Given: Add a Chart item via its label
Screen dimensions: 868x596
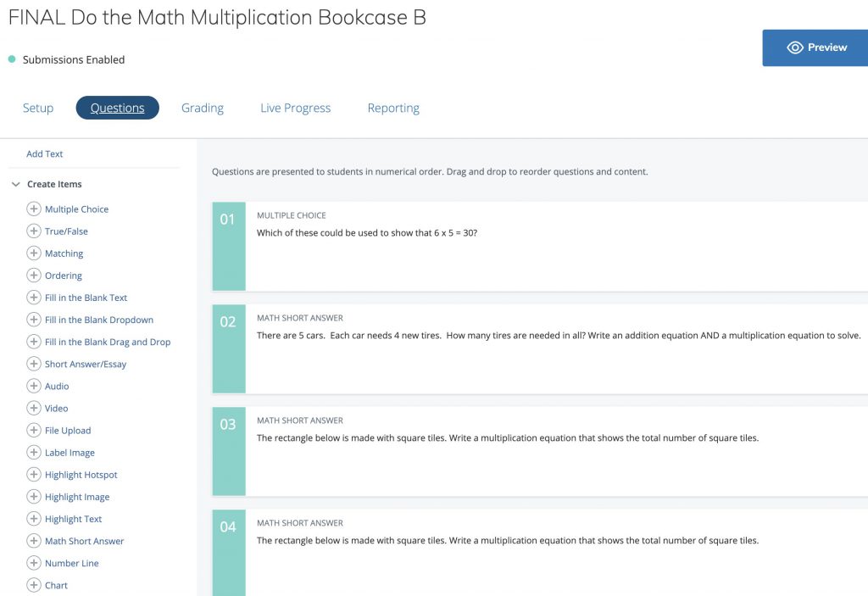Looking at the screenshot, I should (x=57, y=586).
